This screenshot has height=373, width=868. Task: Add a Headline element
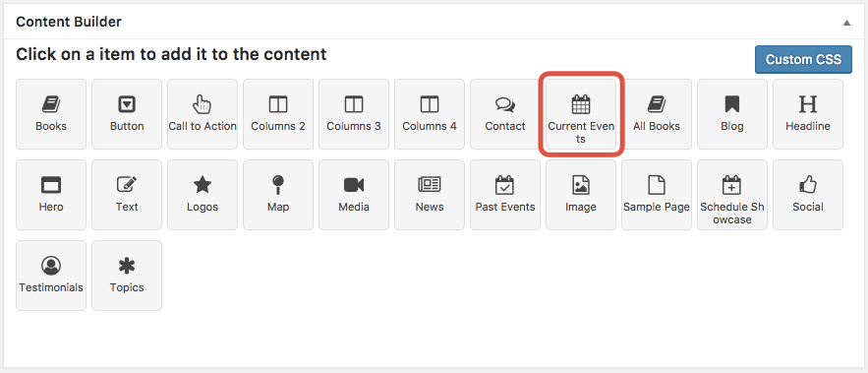click(x=808, y=114)
